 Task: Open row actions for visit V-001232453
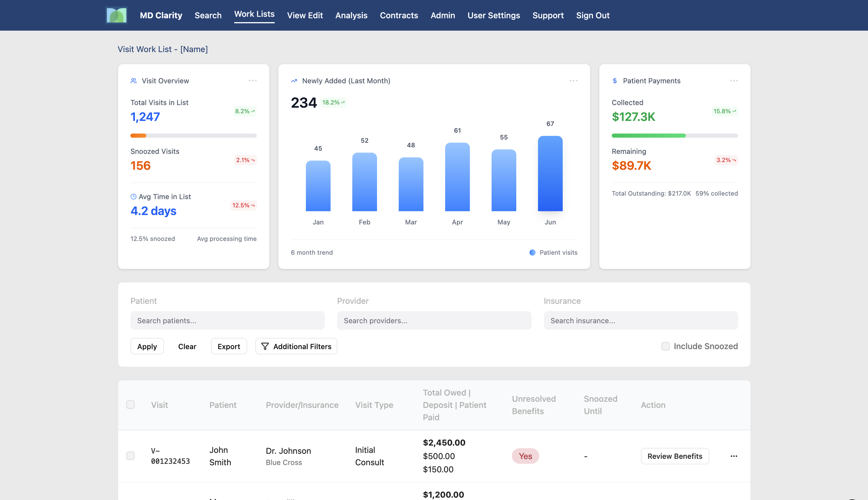[x=734, y=456]
